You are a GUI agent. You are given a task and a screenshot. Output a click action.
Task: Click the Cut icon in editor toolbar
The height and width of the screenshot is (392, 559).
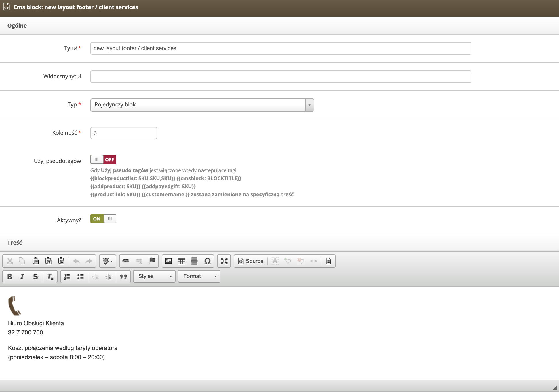pyautogui.click(x=10, y=261)
